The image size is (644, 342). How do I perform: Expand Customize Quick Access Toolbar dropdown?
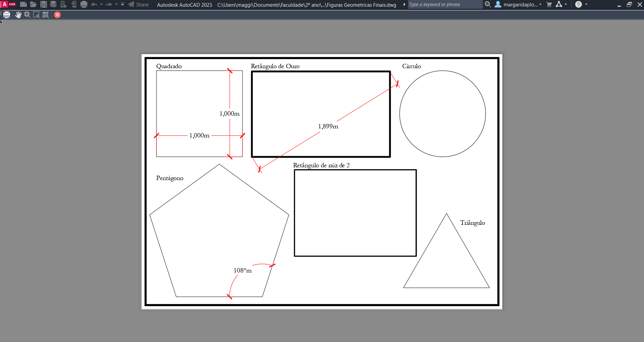pyautogui.click(x=122, y=4)
